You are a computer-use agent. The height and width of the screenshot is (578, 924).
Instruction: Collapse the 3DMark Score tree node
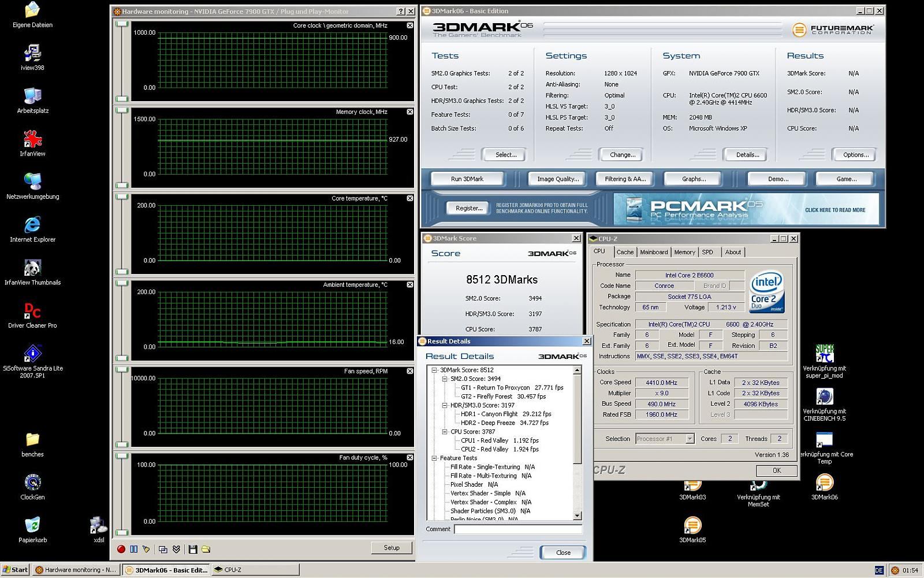[434, 370]
